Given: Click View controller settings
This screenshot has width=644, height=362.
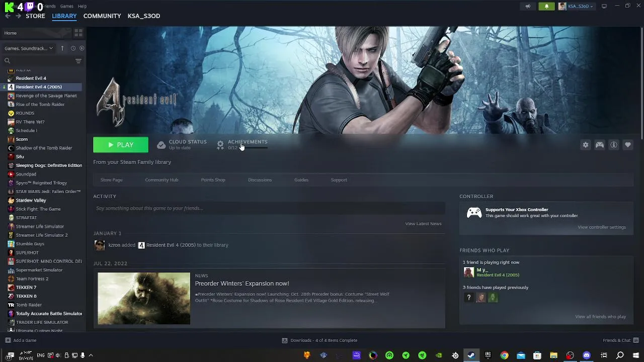Looking at the screenshot, I should coord(602,227).
